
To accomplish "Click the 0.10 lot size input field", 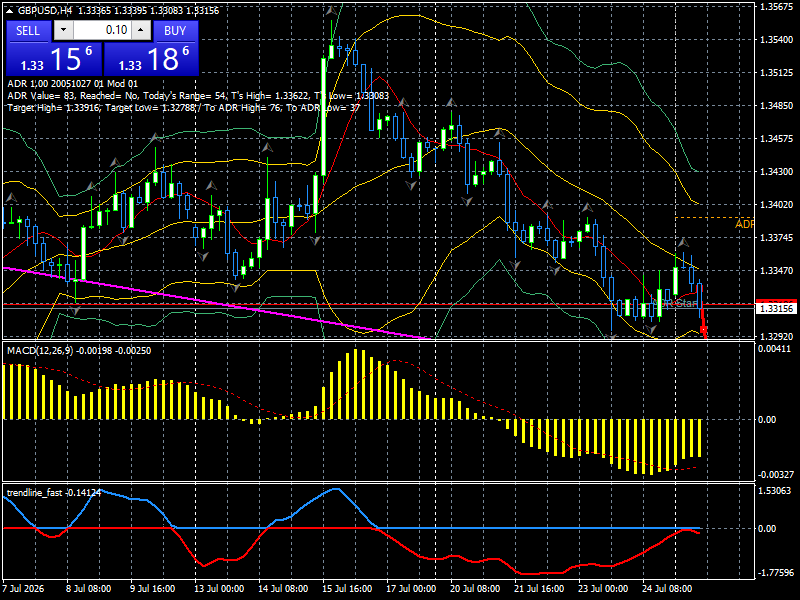I will tap(103, 30).
